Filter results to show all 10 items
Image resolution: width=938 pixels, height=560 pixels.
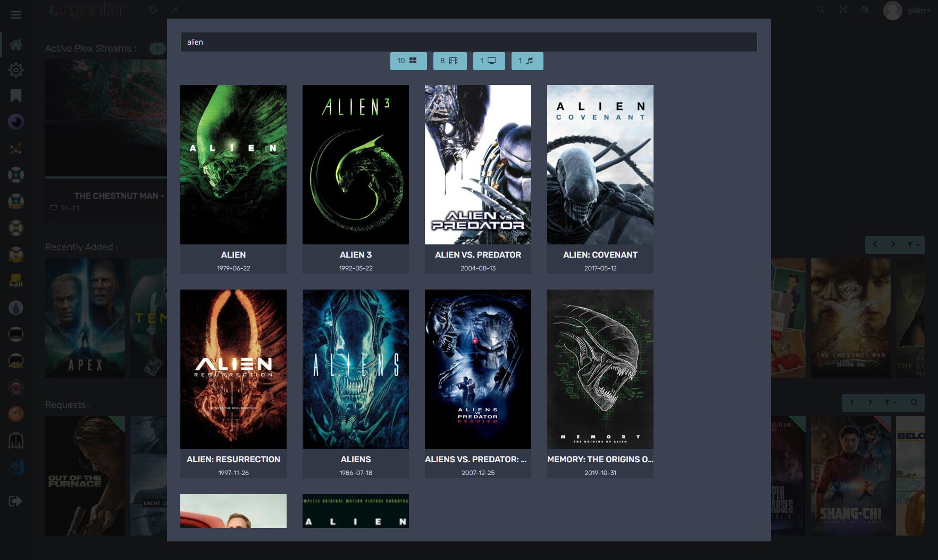point(408,61)
